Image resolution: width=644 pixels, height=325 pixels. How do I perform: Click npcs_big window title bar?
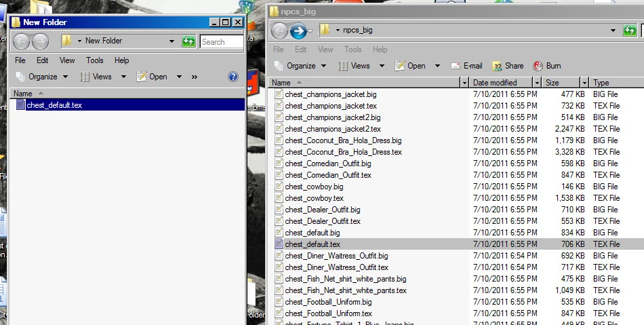coord(456,12)
